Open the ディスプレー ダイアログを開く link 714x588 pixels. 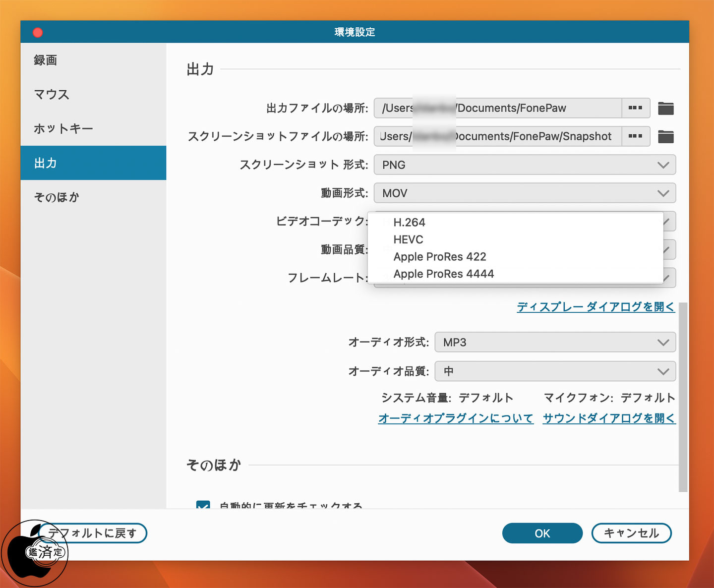click(595, 307)
